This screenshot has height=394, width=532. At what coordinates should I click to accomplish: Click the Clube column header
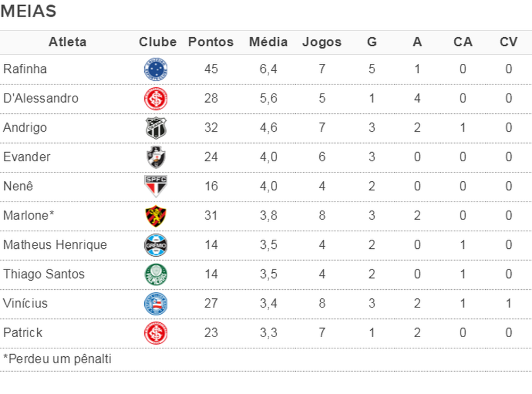(157, 42)
